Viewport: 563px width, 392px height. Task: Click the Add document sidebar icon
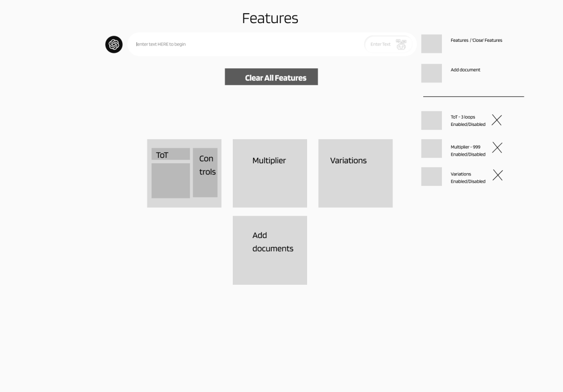(431, 73)
